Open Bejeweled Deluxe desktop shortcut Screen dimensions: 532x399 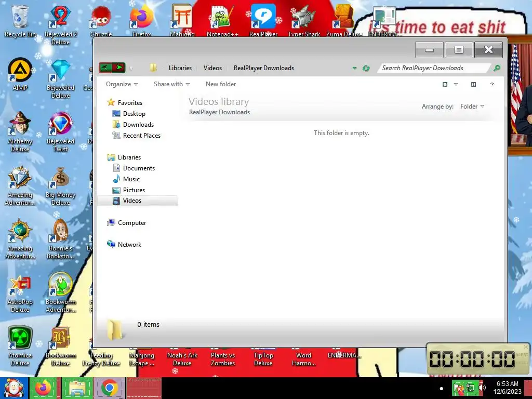(61, 79)
